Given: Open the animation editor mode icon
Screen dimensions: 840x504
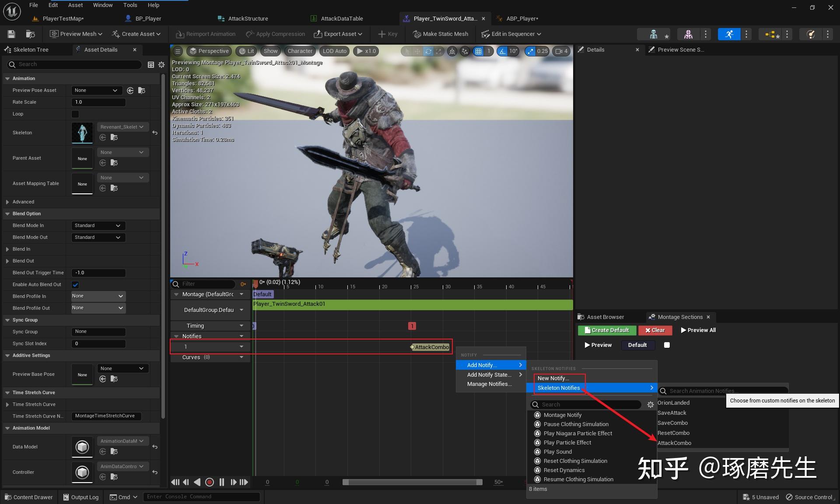Looking at the screenshot, I should (x=729, y=34).
